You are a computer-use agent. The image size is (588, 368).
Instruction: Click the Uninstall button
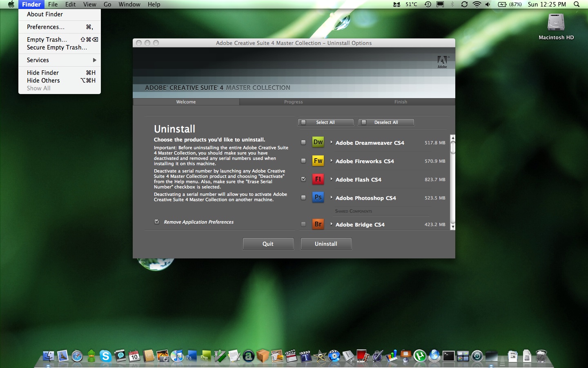[326, 244]
